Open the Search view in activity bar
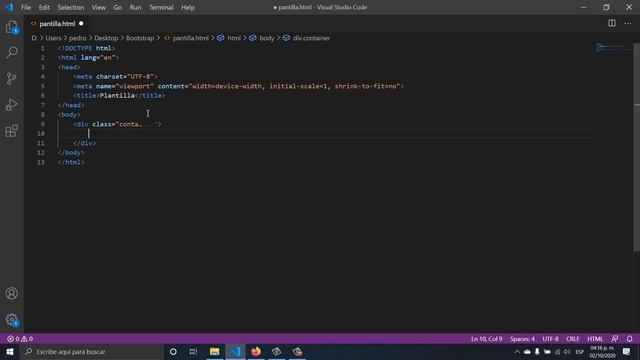 [x=11, y=52]
